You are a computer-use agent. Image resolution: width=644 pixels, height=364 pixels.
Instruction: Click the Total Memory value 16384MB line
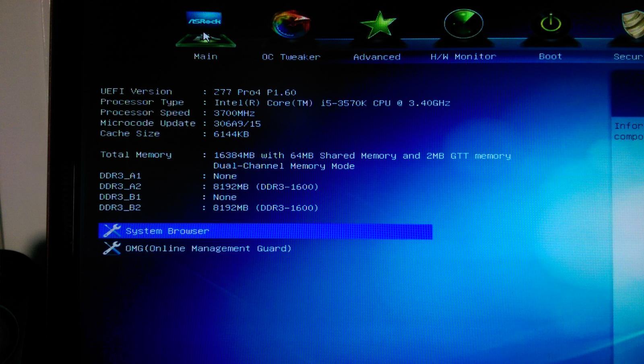coord(362,156)
